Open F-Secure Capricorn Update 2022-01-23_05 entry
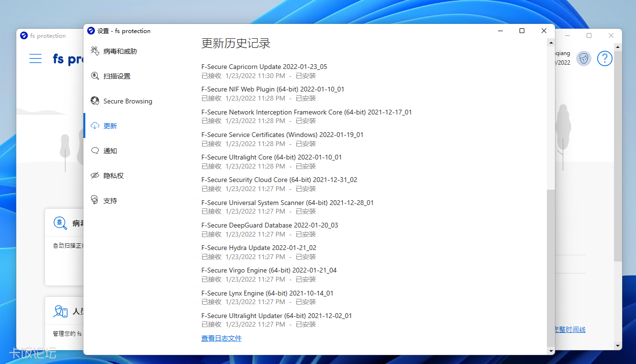This screenshot has height=364, width=636. click(x=263, y=67)
